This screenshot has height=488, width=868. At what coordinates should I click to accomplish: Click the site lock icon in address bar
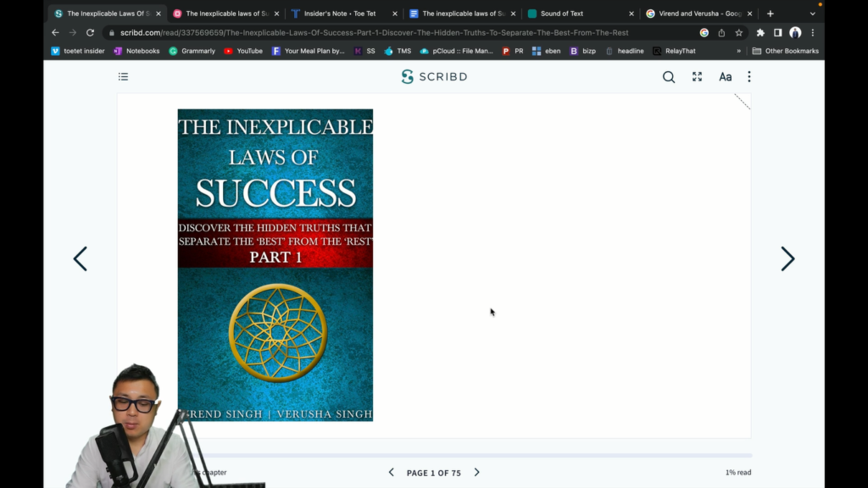(112, 33)
